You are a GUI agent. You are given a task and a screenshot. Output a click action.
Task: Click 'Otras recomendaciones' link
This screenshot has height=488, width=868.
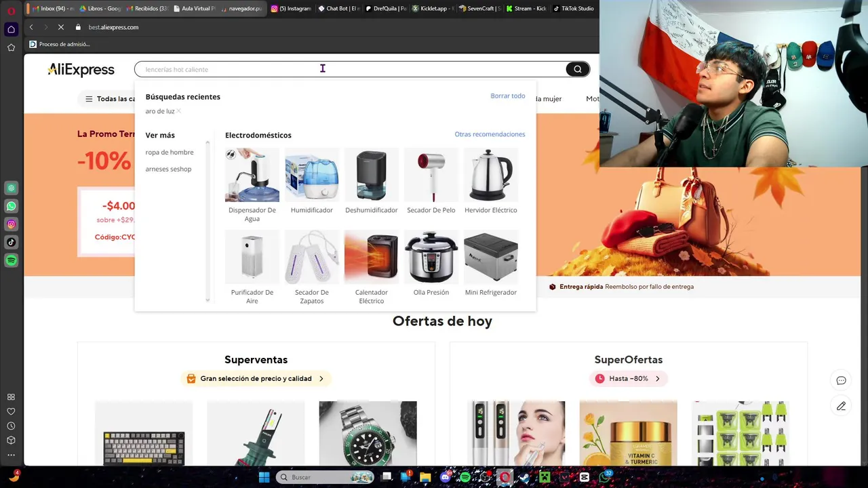490,134
